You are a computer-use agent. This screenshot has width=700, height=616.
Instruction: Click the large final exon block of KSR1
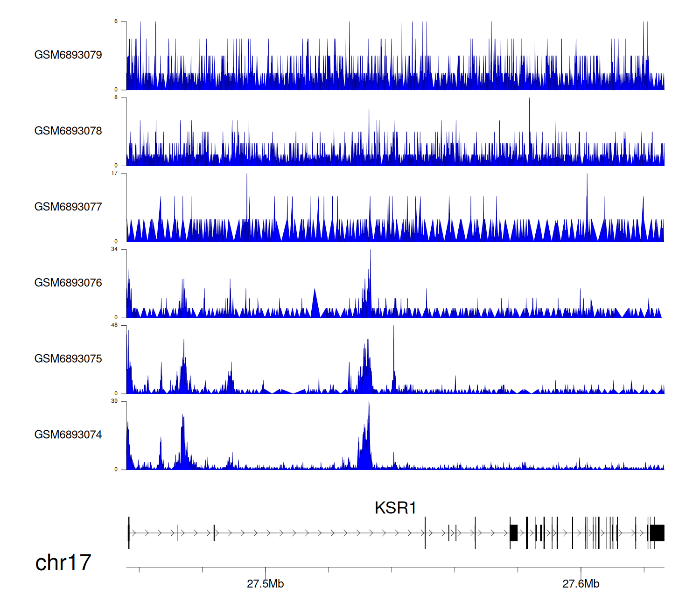coord(657,533)
